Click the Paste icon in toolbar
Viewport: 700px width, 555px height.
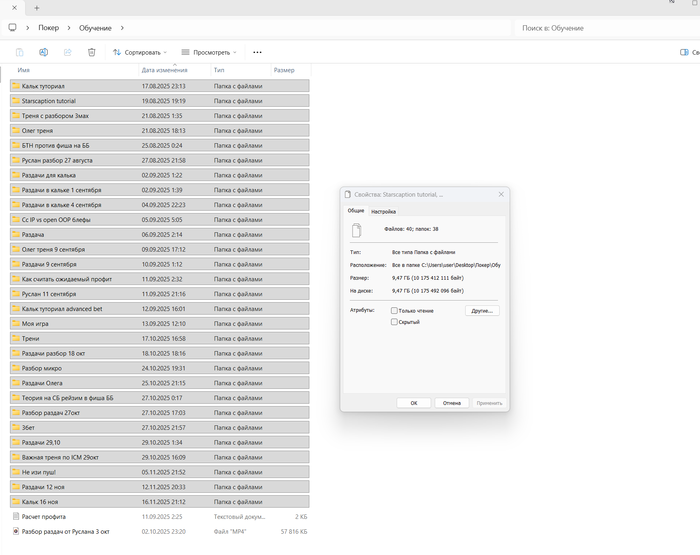click(20, 52)
